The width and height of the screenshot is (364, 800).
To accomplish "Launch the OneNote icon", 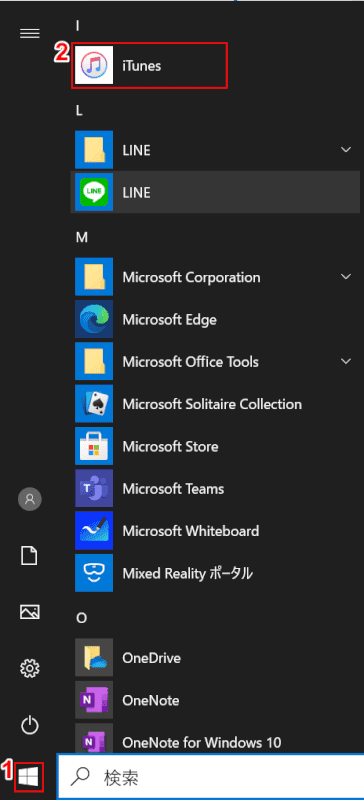I will pyautogui.click(x=94, y=700).
